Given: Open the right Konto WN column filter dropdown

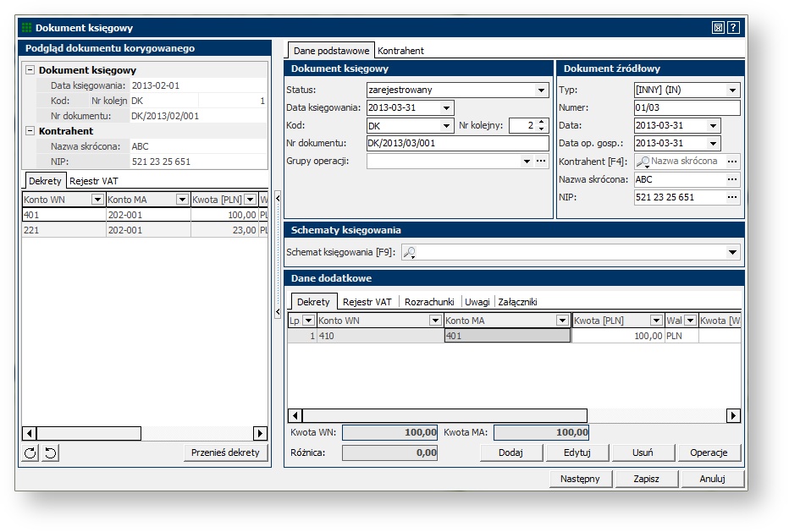Looking at the screenshot, I should tap(435, 321).
